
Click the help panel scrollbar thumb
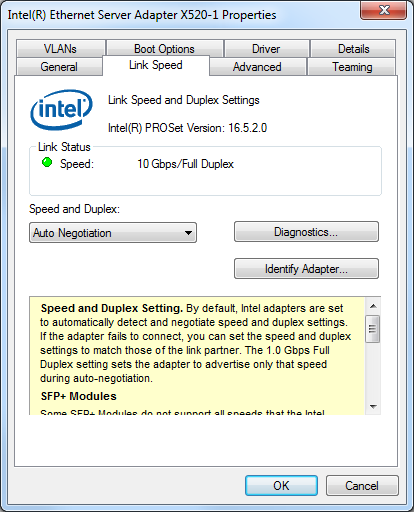(x=373, y=329)
